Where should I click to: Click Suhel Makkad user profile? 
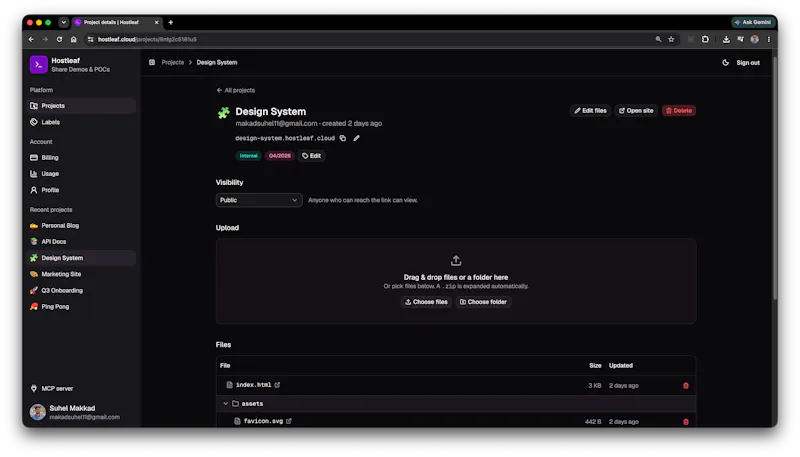[81, 412]
